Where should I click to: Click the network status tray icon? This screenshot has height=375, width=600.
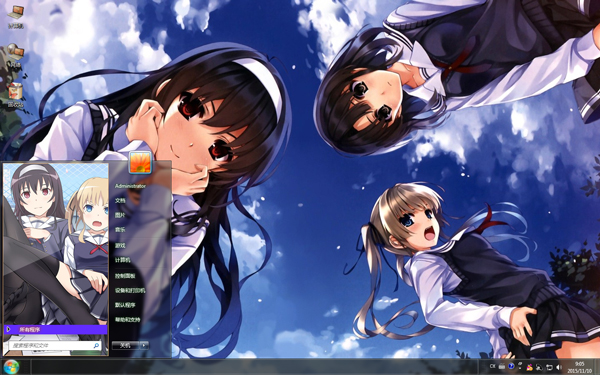[549, 367]
